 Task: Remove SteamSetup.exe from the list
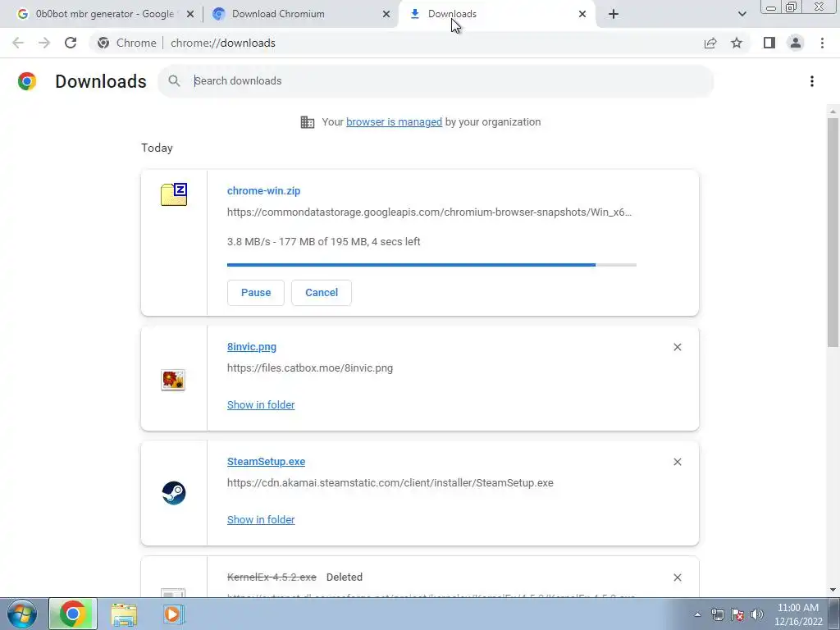677,462
